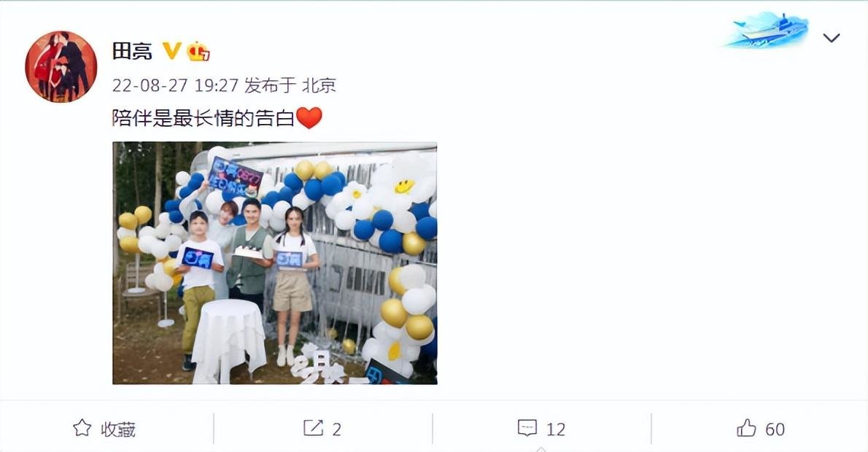The image size is (868, 452).
Task: Like the post with thumbs-up icon
Action: click(746, 428)
